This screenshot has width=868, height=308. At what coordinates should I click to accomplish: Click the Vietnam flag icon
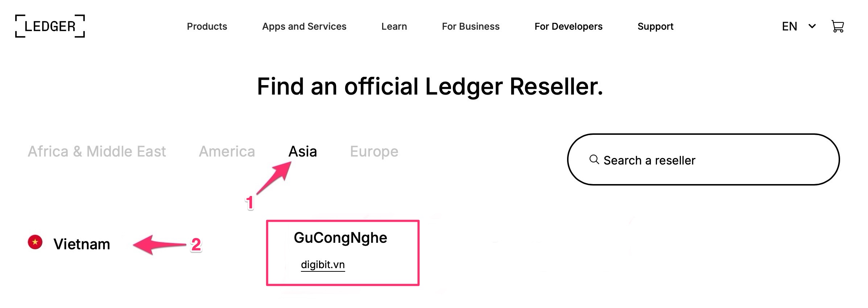35,242
